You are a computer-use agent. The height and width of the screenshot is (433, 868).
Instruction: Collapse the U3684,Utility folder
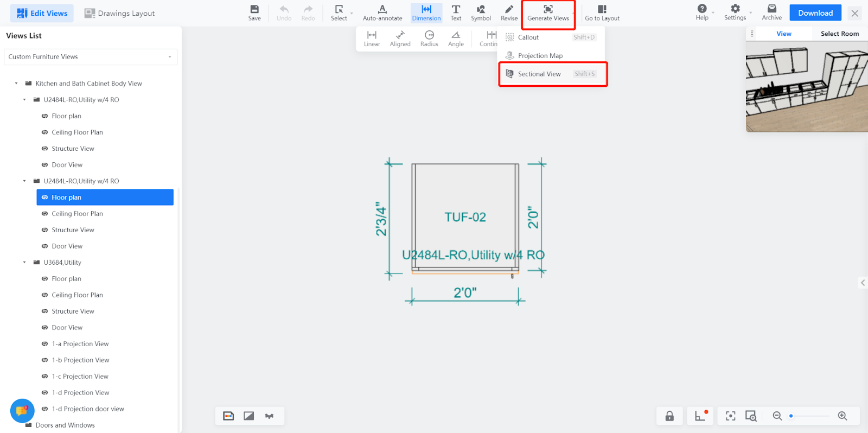[24, 263]
